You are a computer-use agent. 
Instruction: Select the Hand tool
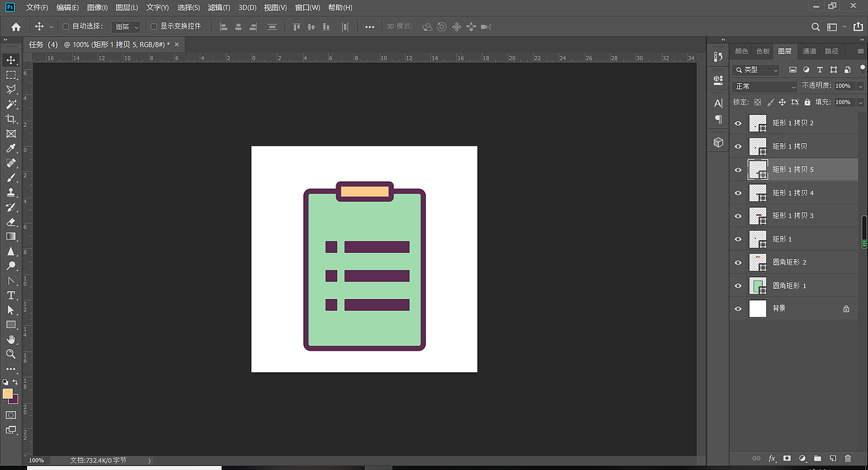[x=11, y=339]
